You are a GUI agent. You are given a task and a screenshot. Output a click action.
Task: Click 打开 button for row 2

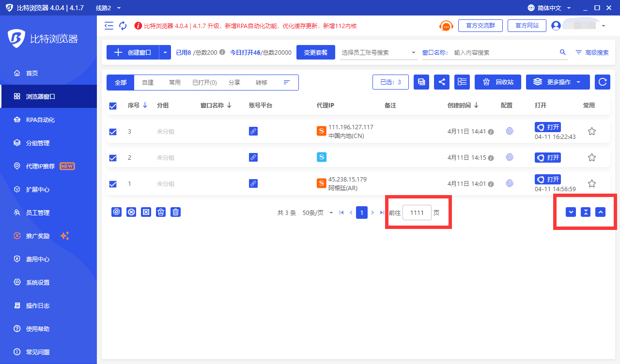548,157
